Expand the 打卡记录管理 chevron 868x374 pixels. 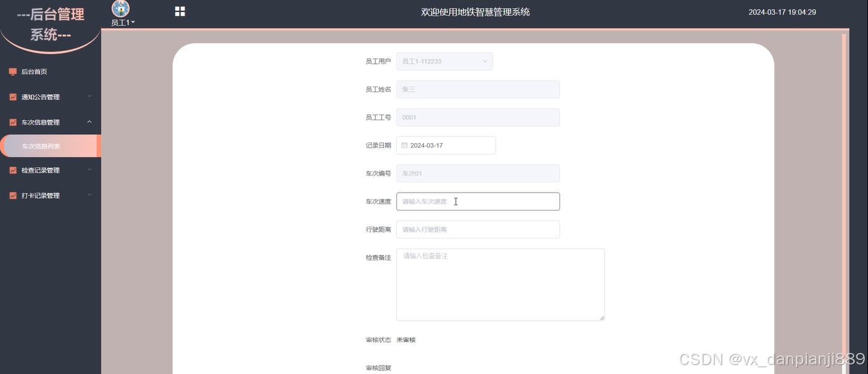click(x=89, y=195)
